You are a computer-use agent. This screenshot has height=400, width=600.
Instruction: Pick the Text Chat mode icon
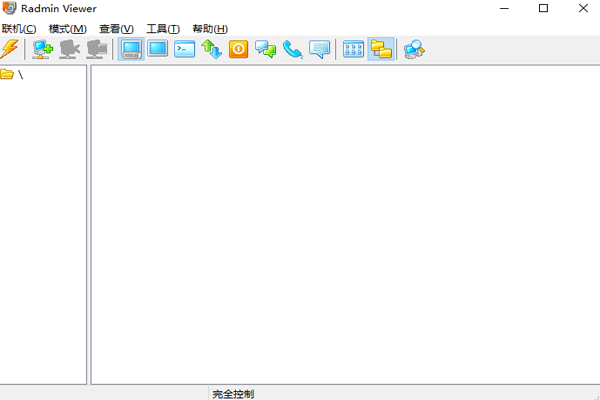point(266,49)
